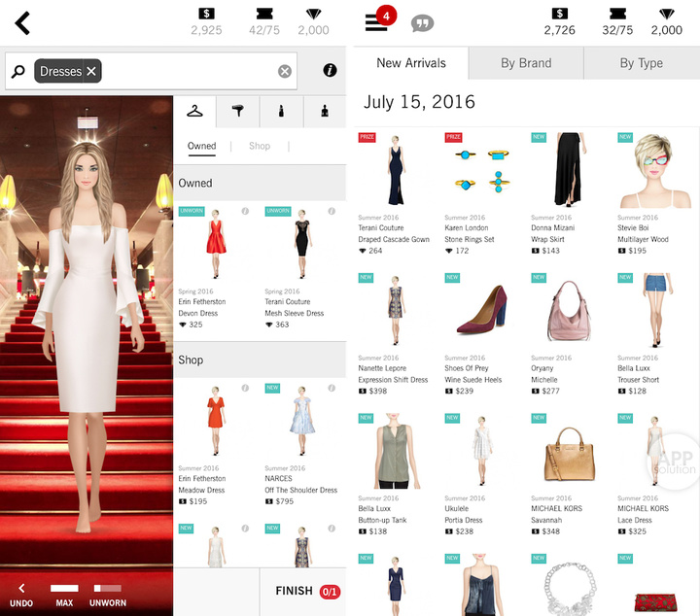
Task: Open the hamburger menu with 4 notifications
Action: (x=376, y=22)
